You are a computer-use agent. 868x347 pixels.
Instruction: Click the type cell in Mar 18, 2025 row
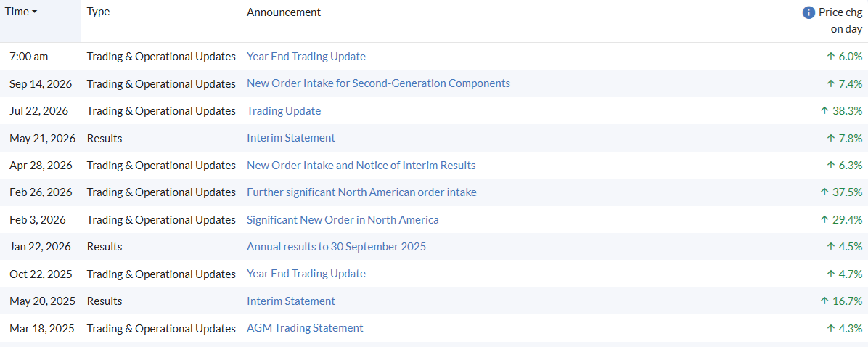(161, 328)
